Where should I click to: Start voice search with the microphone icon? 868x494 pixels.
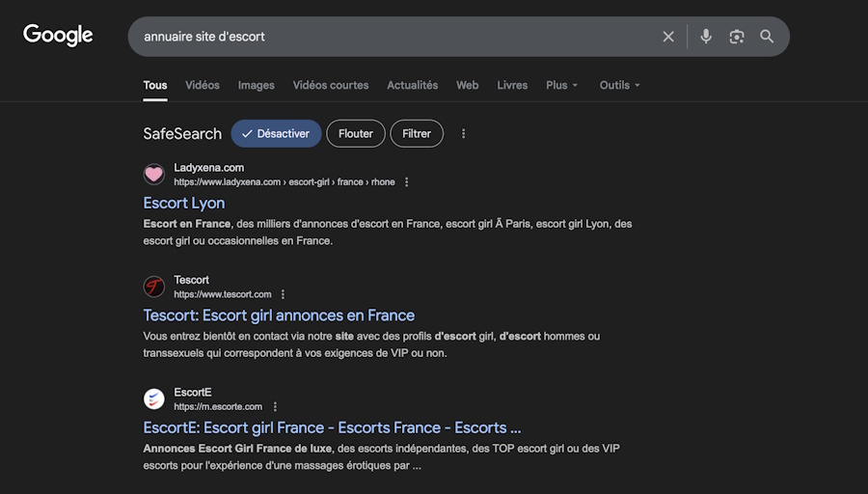tap(706, 37)
